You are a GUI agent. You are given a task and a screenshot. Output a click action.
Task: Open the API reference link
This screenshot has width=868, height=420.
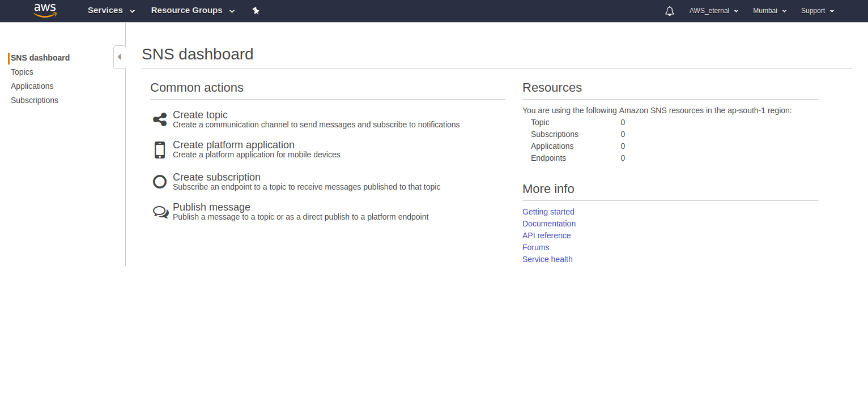tap(546, 235)
